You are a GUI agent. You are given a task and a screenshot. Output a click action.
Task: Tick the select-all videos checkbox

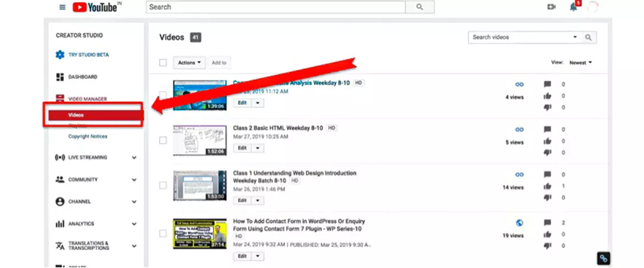pos(163,63)
